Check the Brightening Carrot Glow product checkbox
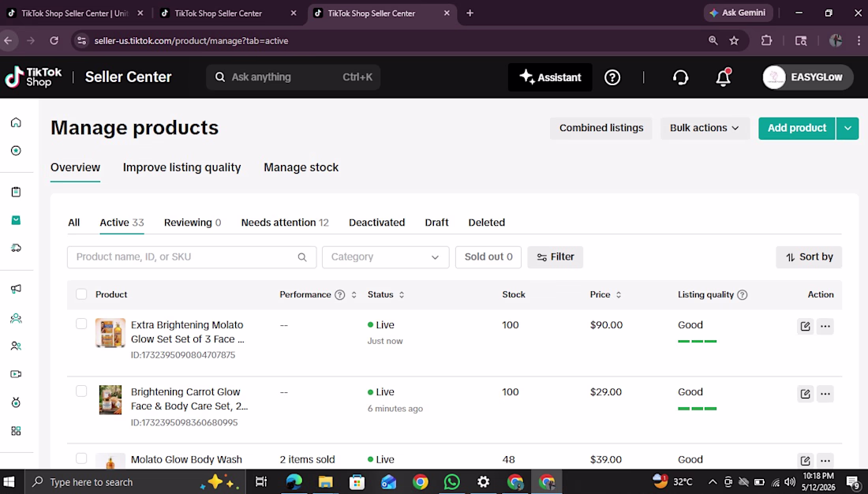Image resolution: width=868 pixels, height=494 pixels. [x=81, y=391]
